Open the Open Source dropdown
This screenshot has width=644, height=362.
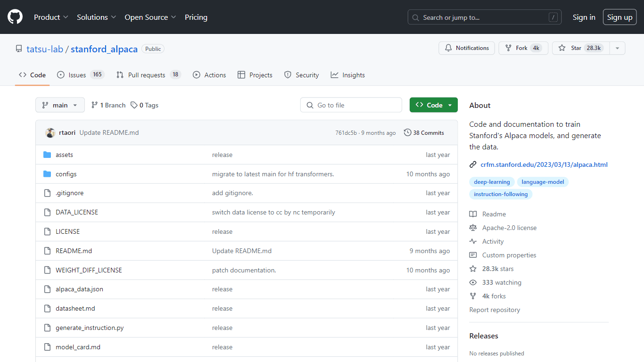(150, 17)
